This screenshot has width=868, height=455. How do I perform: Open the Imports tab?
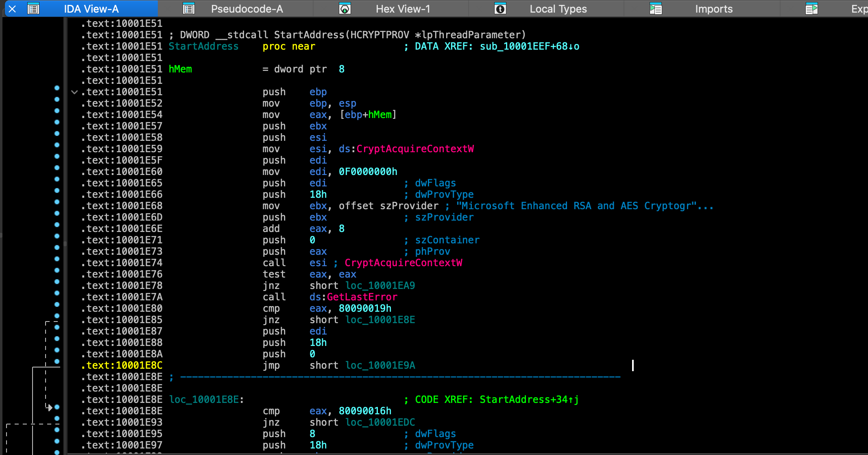[713, 9]
